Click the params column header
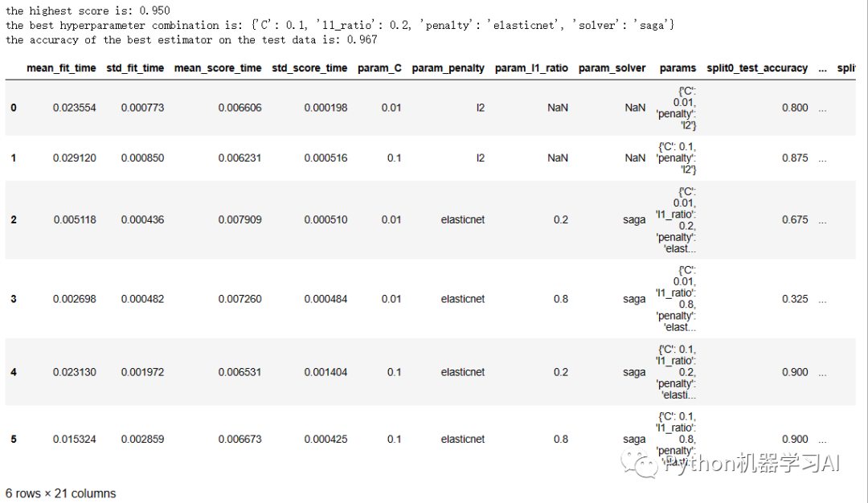868x503 pixels. coord(678,68)
